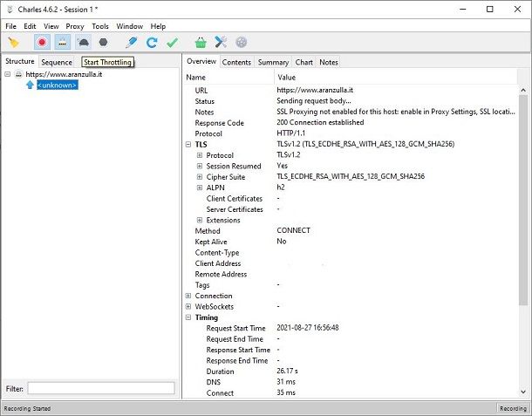This screenshot has height=416, width=532.
Task: Expand the Session Resumed row
Action: click(x=200, y=166)
